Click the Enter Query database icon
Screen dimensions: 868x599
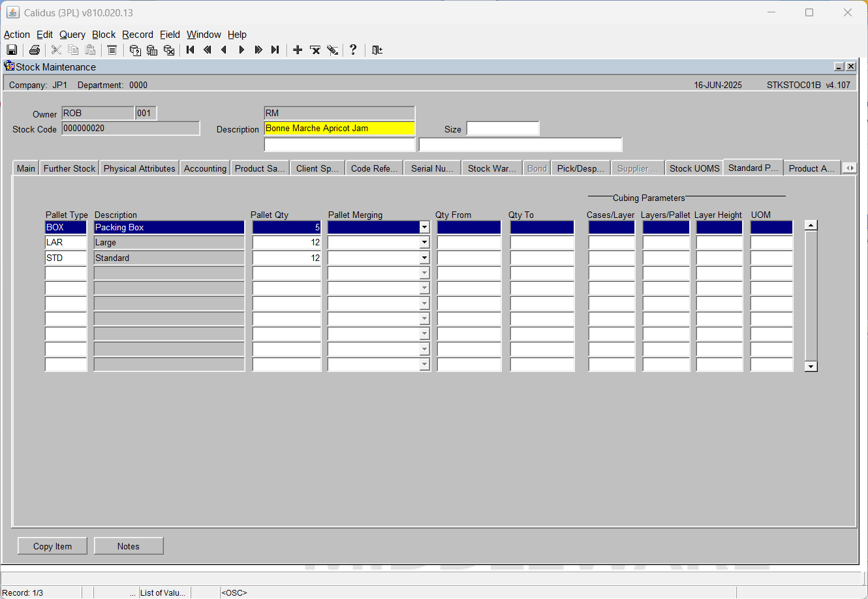pyautogui.click(x=135, y=50)
